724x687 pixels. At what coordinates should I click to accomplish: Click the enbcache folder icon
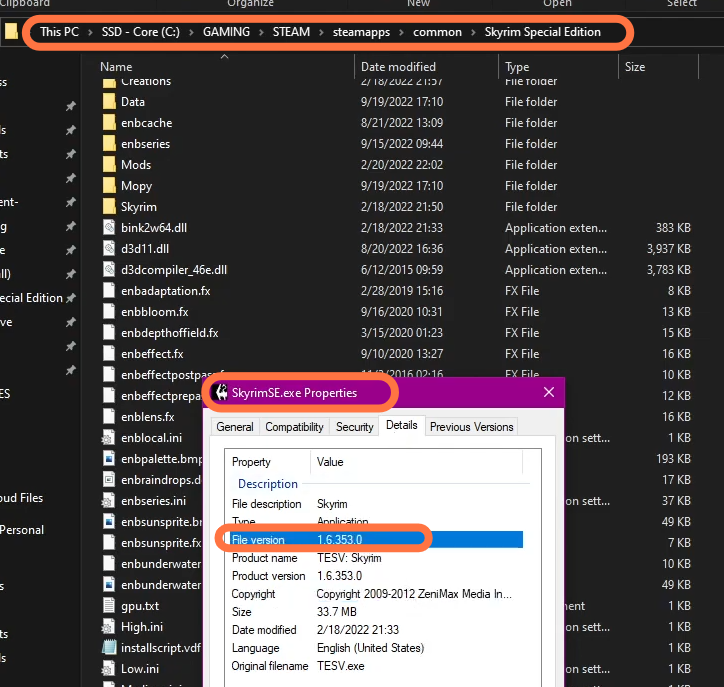coord(109,123)
